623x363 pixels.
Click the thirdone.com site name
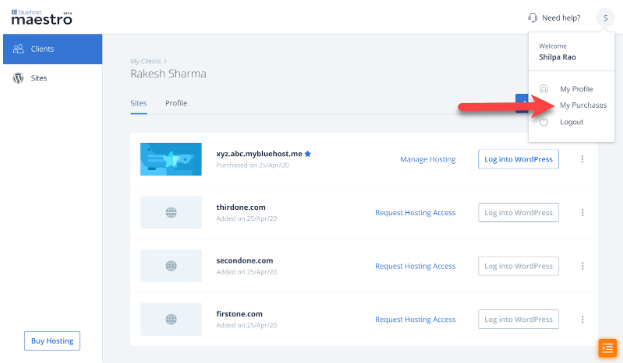[x=241, y=207]
